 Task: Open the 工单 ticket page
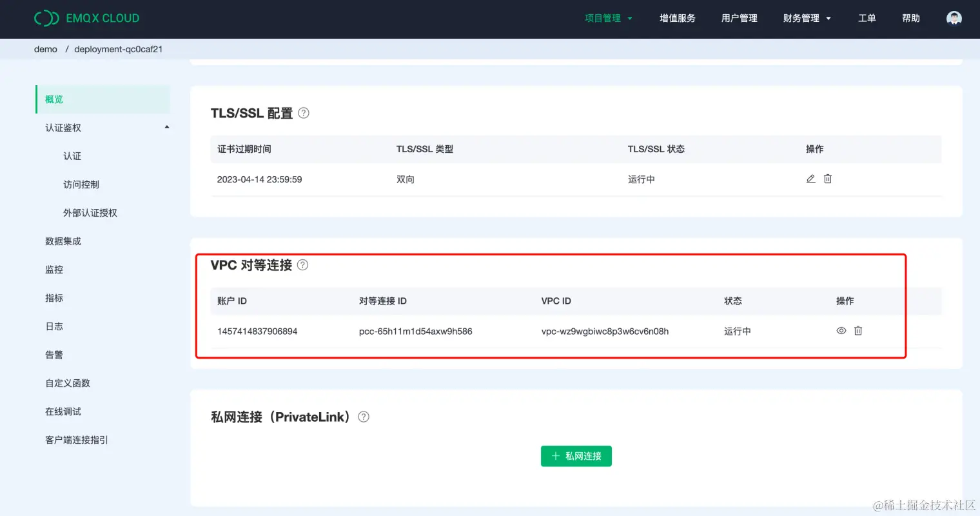tap(867, 18)
